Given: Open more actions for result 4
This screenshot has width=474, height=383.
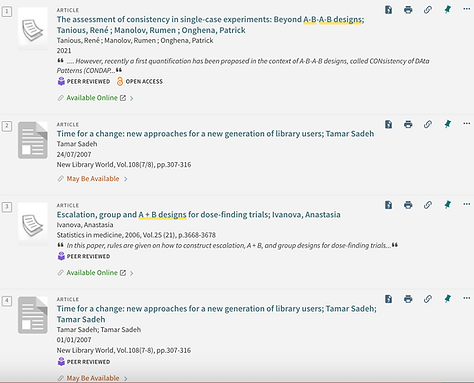Looking at the screenshot, I should click(467, 298).
